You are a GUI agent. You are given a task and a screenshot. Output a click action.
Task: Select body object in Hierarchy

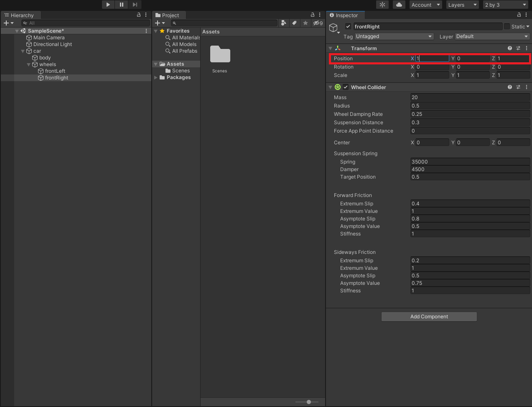(45, 58)
